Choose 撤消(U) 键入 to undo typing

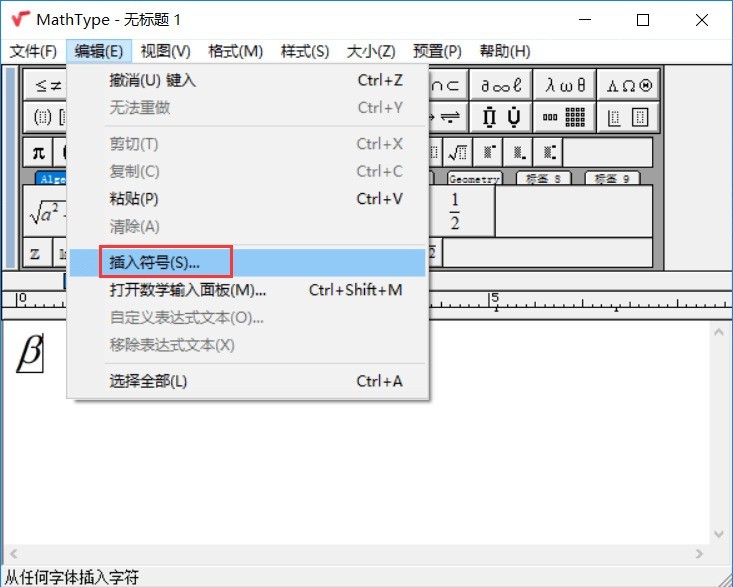247,80
